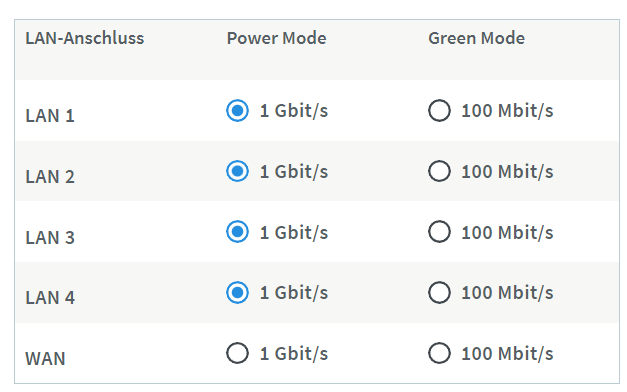Pick Power Mode radio button for LAN 4
627x392 pixels.
pos(237,292)
